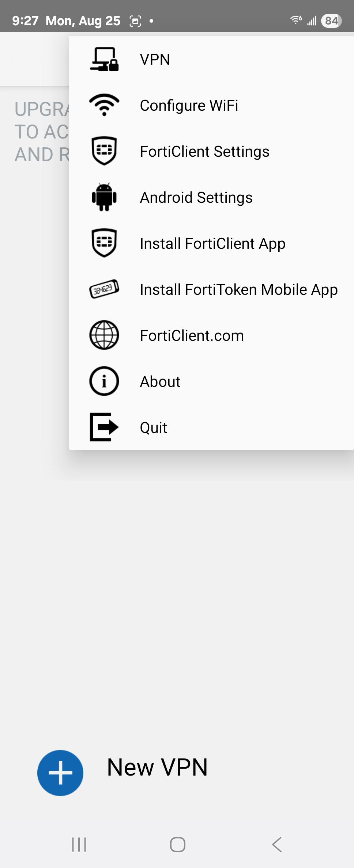This screenshot has height=868, width=354.
Task: Tap the globe icon for FortiClient.com
Action: click(104, 335)
